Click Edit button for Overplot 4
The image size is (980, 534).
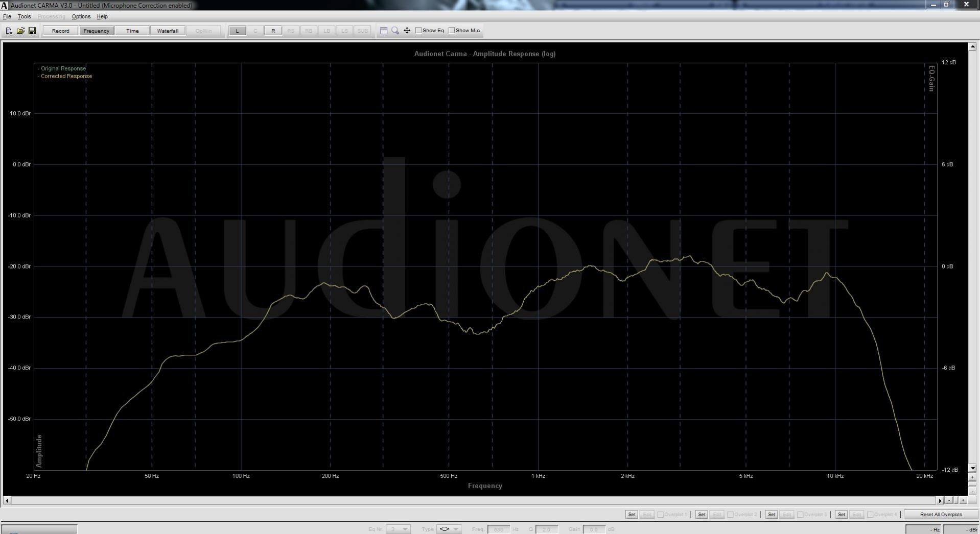pyautogui.click(x=857, y=515)
